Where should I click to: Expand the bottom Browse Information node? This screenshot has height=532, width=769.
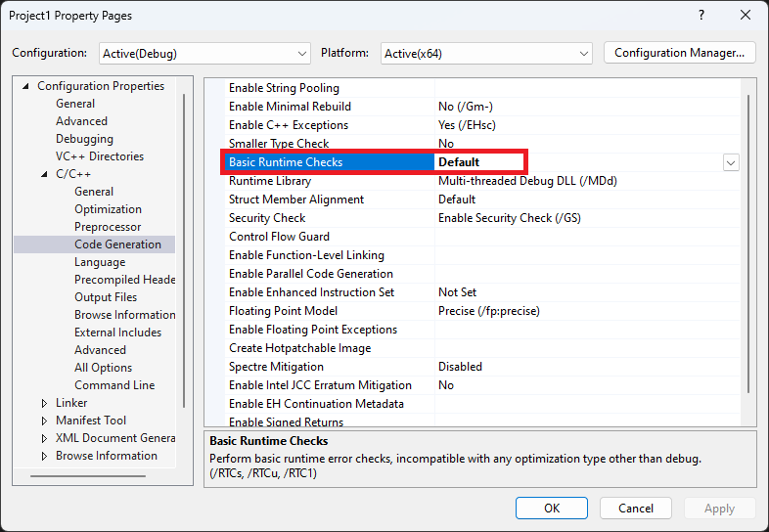pyautogui.click(x=45, y=456)
